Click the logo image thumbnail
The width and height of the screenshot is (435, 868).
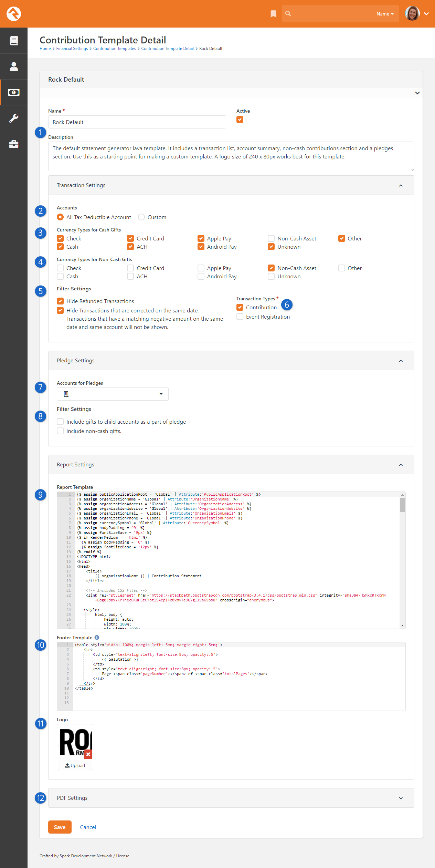coord(75,742)
